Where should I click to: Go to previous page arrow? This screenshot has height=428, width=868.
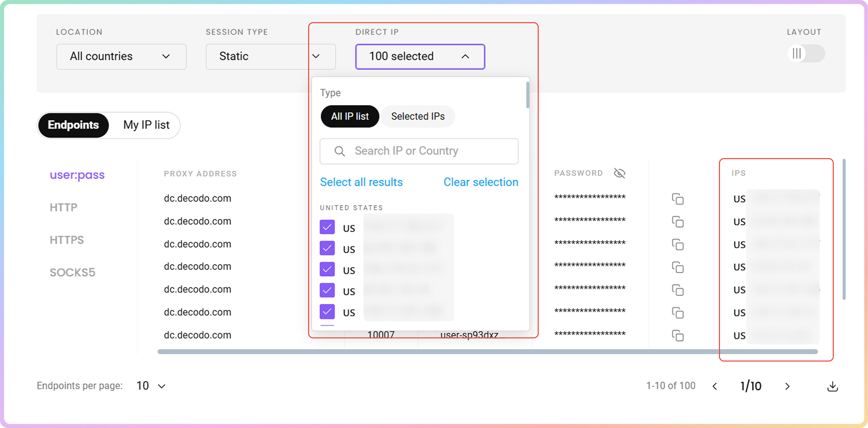[x=715, y=386]
